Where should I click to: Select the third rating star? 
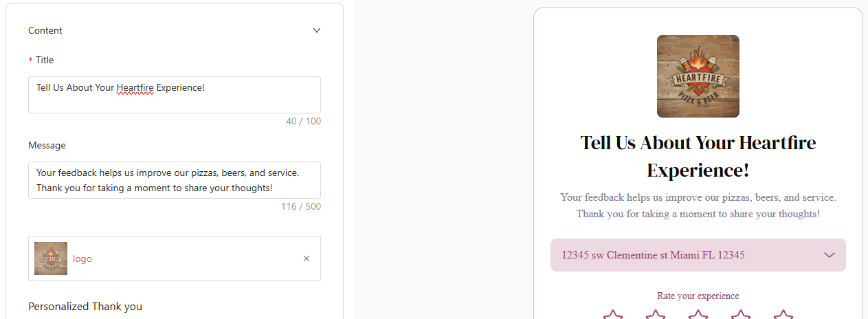pos(698,315)
